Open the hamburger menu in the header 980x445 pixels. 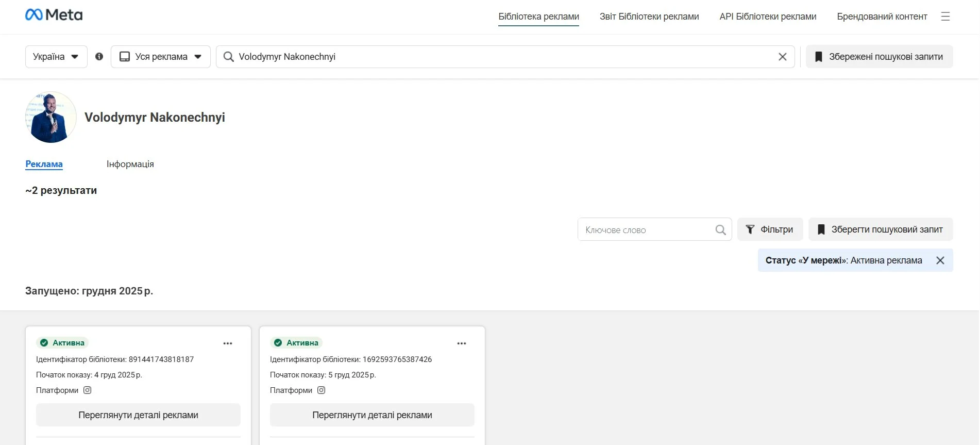click(x=945, y=17)
